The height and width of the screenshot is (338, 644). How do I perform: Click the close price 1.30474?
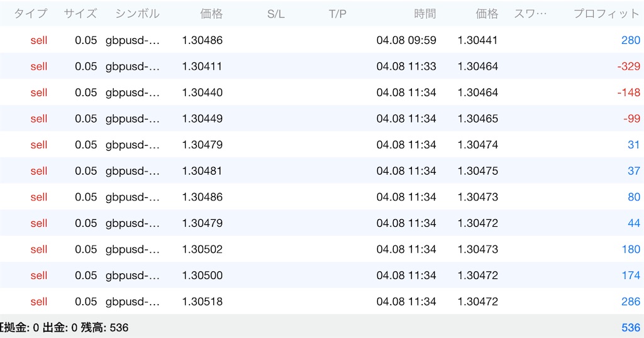tap(478, 144)
